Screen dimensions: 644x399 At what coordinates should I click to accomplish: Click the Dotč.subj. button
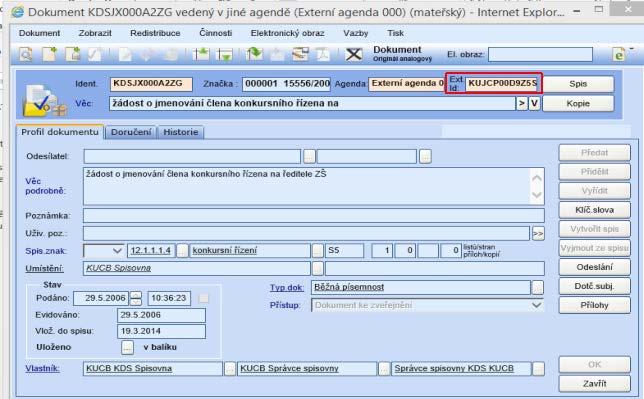tap(594, 286)
